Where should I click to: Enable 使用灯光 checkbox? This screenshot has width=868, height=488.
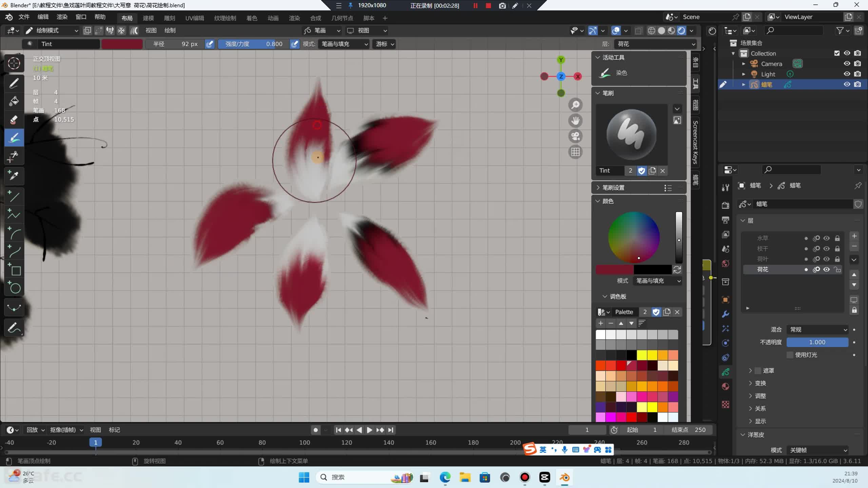(x=790, y=355)
